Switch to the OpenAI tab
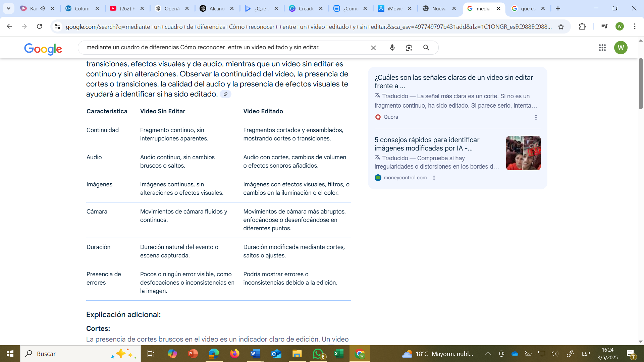 (172, 8)
